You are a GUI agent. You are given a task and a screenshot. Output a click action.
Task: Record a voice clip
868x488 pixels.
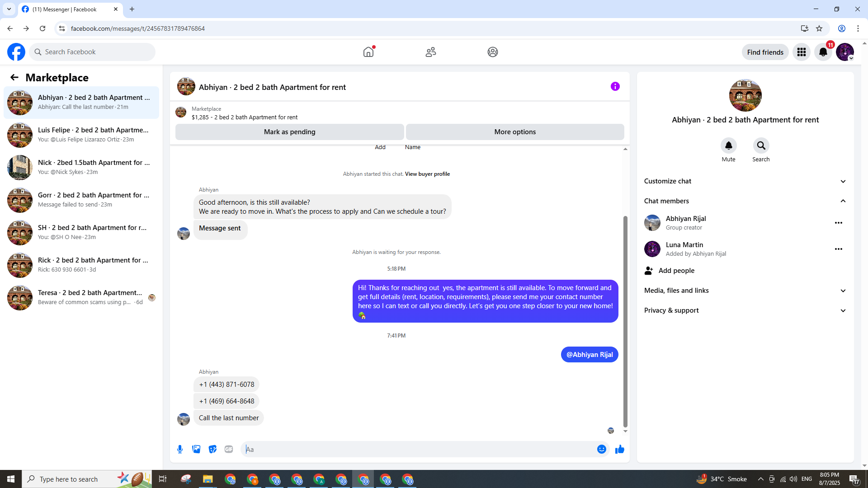[x=180, y=449]
